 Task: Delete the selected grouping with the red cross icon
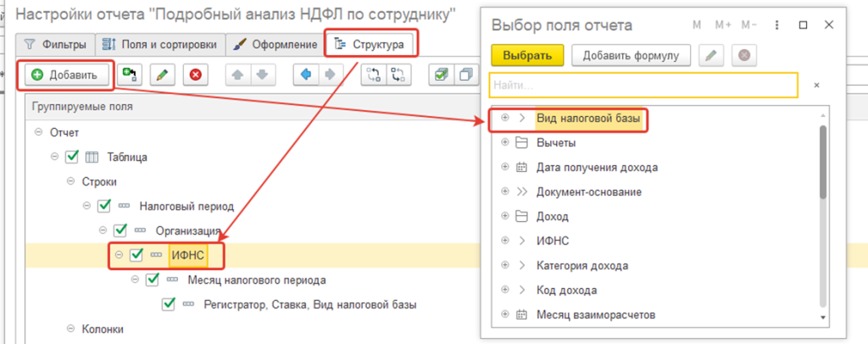[x=195, y=75]
